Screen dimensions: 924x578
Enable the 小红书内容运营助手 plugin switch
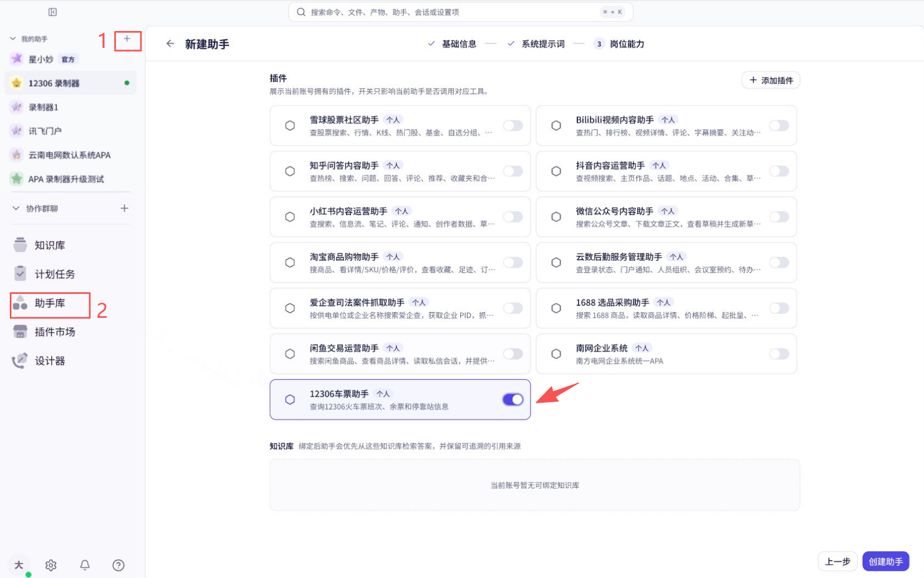(513, 217)
